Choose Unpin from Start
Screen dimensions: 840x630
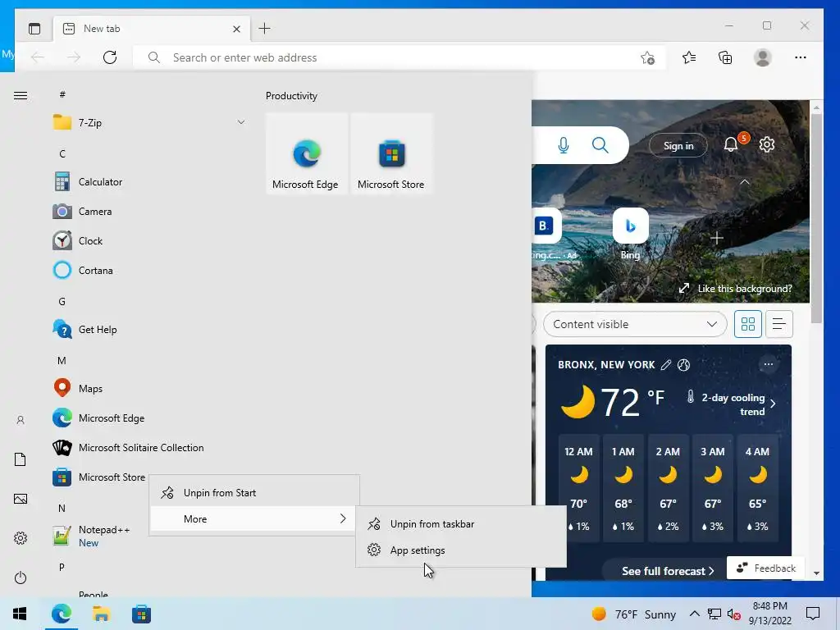(x=254, y=493)
